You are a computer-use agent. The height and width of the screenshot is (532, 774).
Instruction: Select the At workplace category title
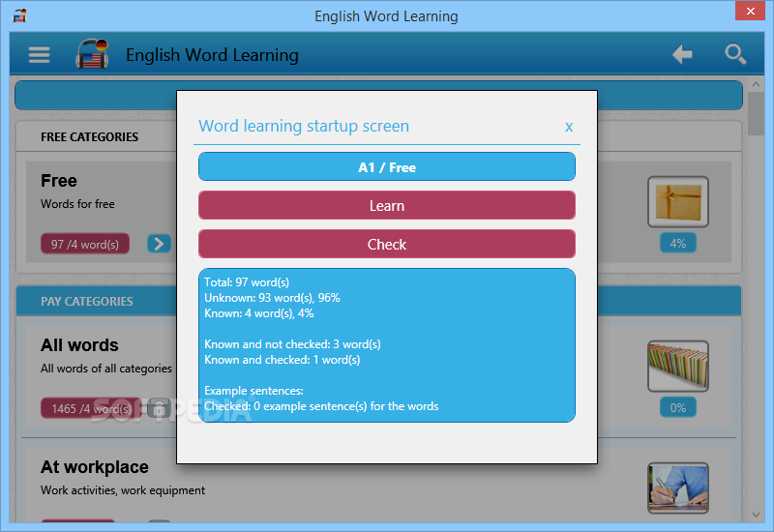[94, 467]
